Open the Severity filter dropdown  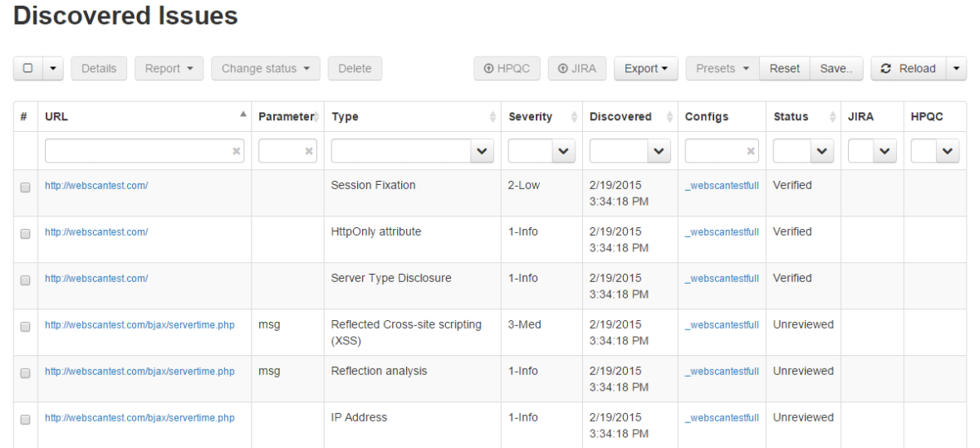[x=564, y=151]
